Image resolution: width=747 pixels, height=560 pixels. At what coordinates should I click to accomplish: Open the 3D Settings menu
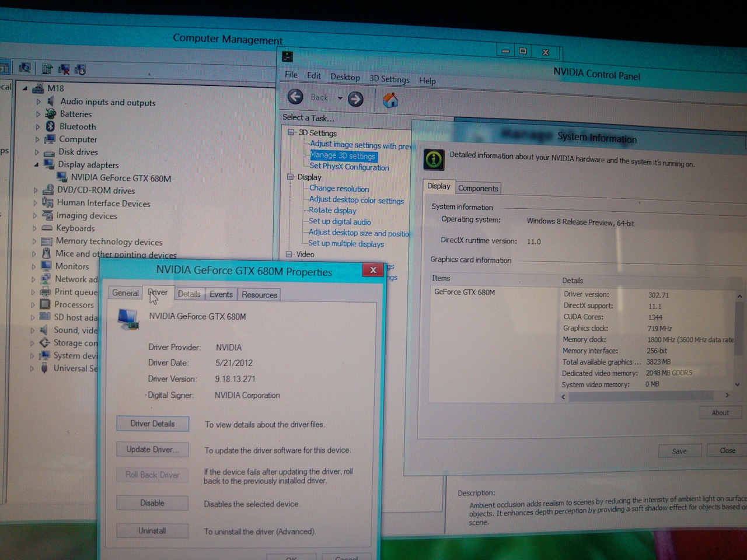pyautogui.click(x=389, y=79)
